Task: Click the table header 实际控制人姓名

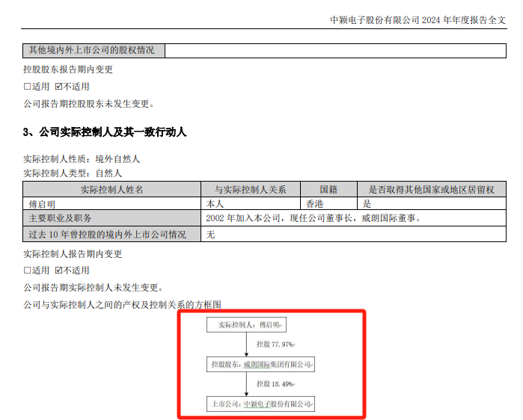Action: tap(111, 190)
